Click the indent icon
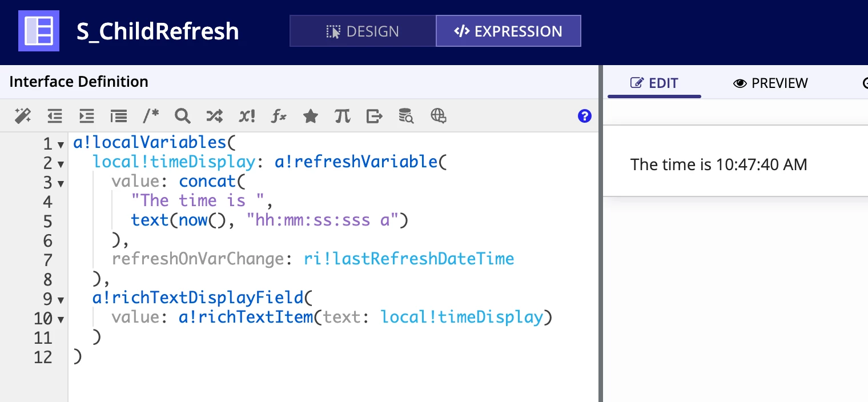The image size is (868, 402). pos(87,116)
